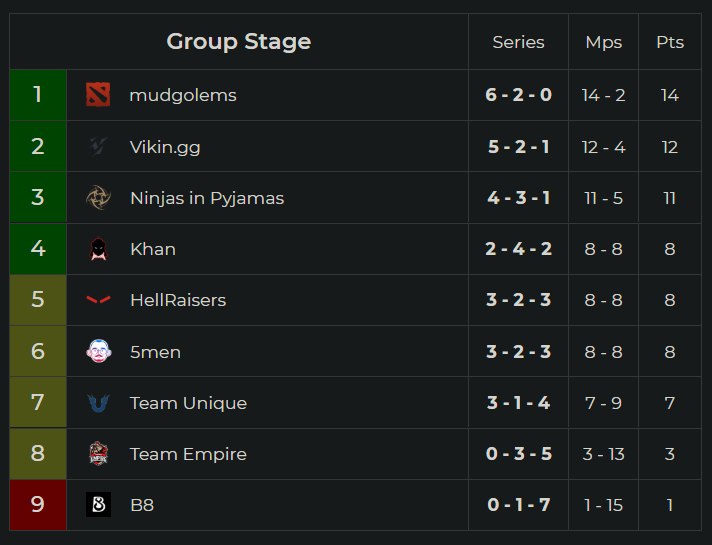Select the Team Empire name
This screenshot has width=712, height=545.
(188, 454)
